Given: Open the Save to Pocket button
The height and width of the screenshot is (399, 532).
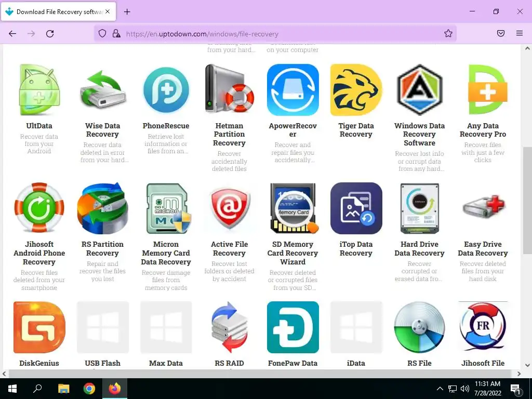Looking at the screenshot, I should [501, 33].
